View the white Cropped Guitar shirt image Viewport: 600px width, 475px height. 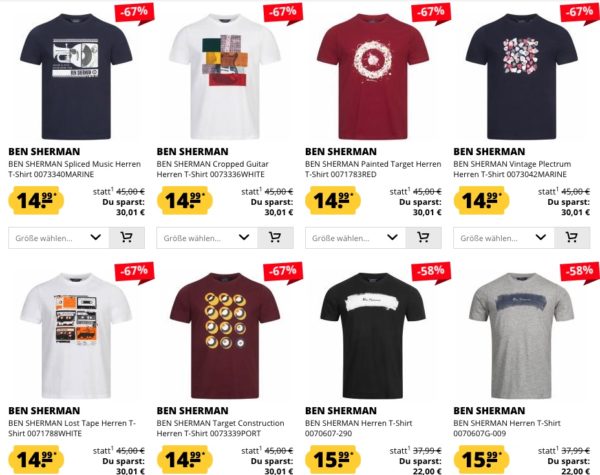point(225,76)
